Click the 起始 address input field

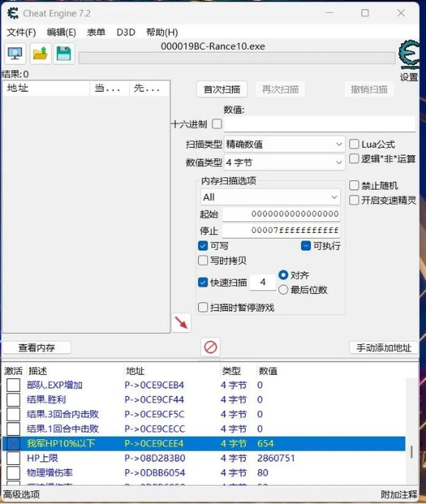click(281, 214)
